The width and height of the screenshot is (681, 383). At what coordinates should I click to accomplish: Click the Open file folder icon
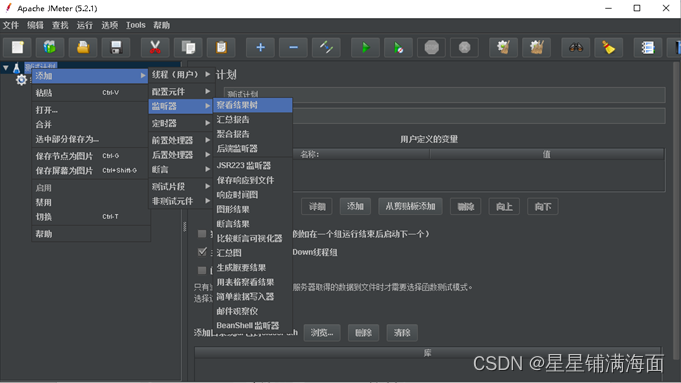(83, 47)
